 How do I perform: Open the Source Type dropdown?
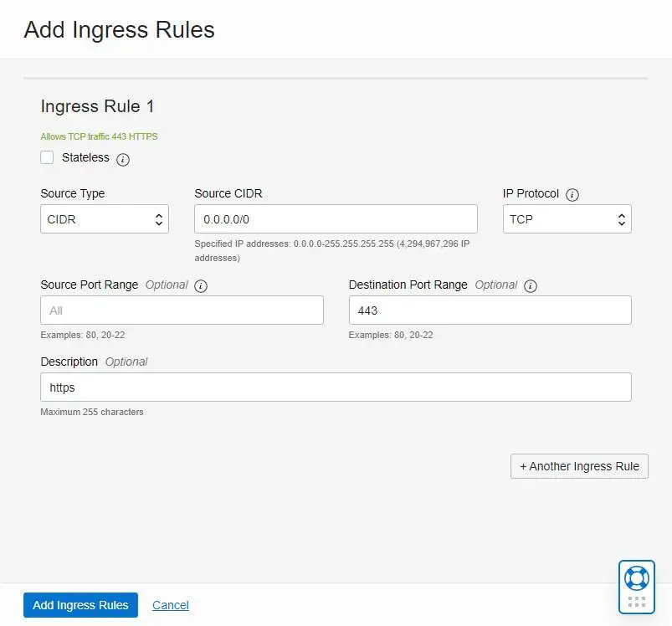(x=105, y=219)
